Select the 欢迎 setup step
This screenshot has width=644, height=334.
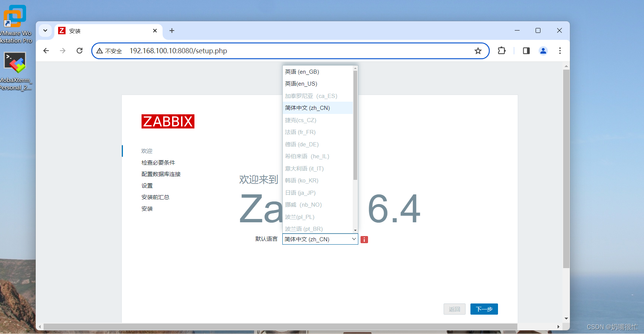pos(147,151)
